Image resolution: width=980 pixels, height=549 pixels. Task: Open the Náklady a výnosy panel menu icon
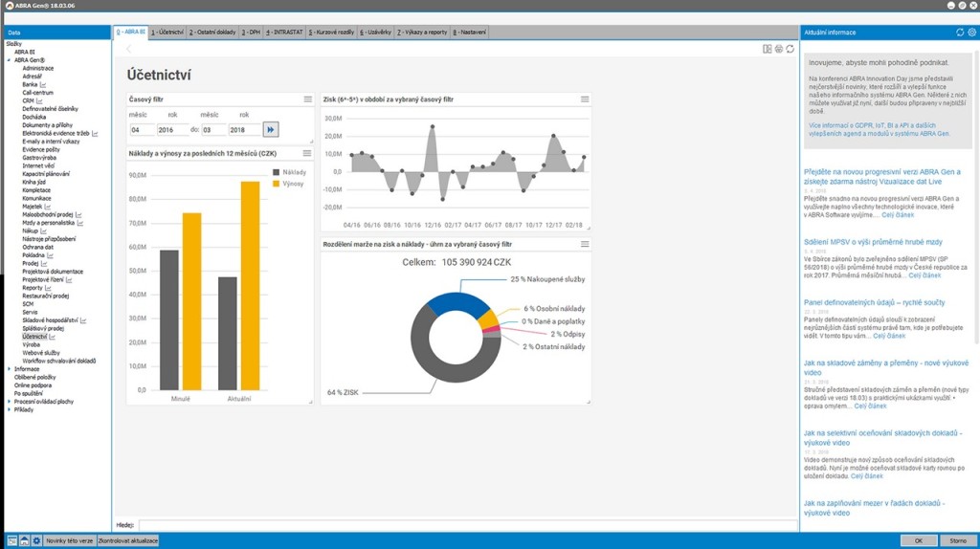[x=307, y=153]
